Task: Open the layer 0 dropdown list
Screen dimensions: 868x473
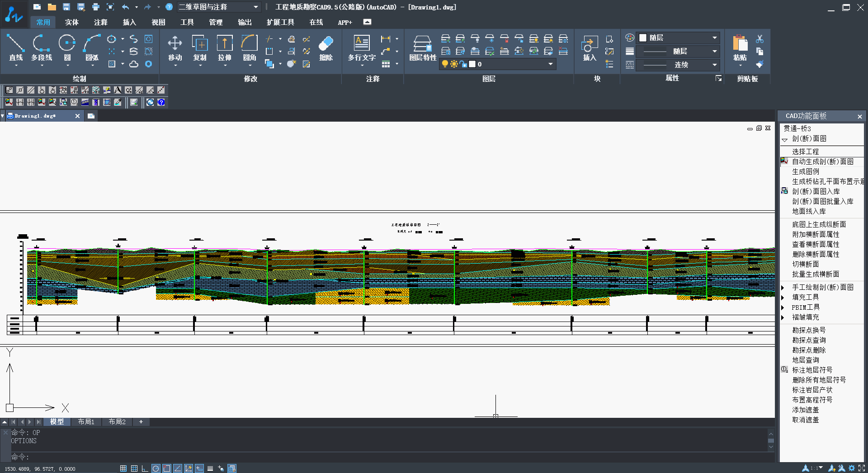Action: click(550, 64)
